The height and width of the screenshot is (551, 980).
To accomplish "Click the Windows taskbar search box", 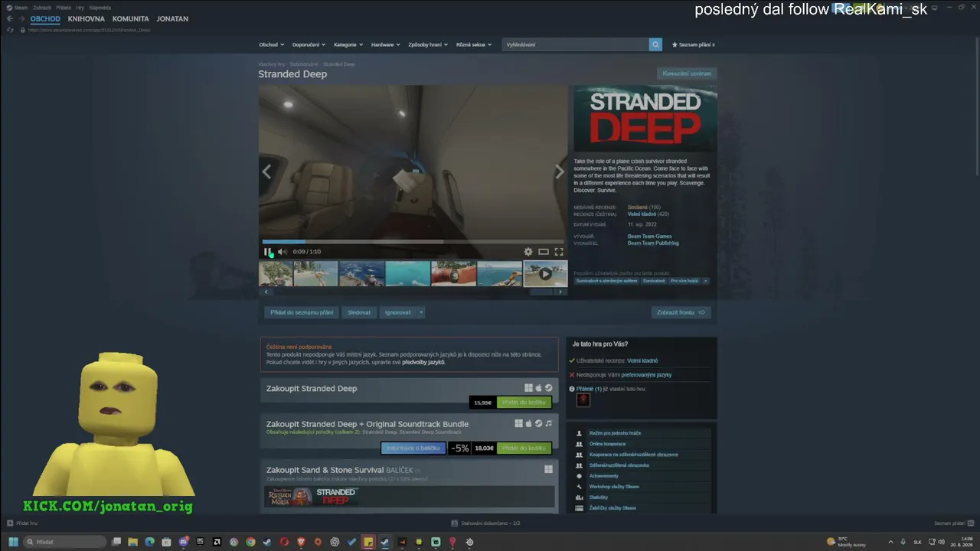I will coord(65,542).
